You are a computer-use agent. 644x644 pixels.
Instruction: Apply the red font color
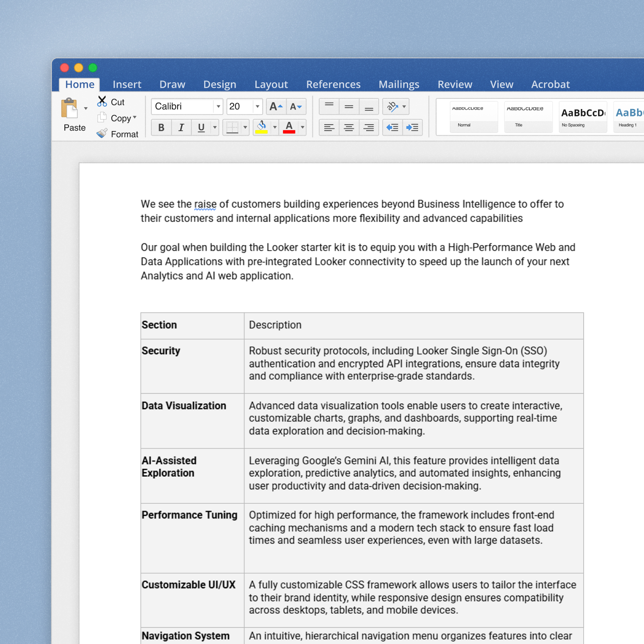coord(289,127)
